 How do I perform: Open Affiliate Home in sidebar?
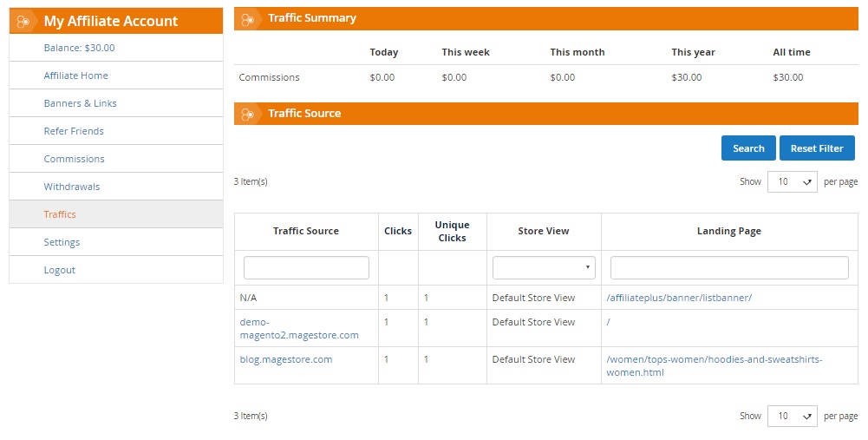click(x=76, y=76)
